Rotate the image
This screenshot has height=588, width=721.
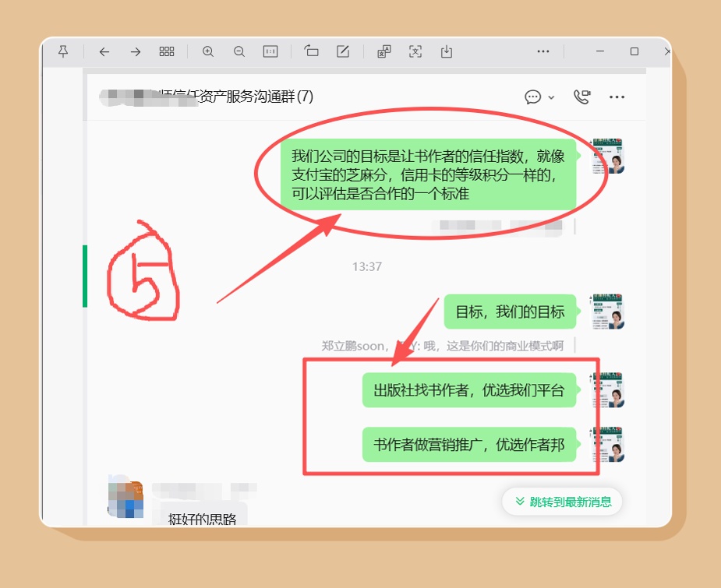pos(312,51)
